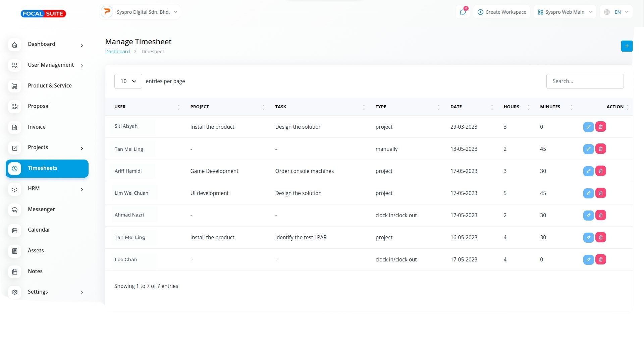Click into the Search input field
Image resolution: width=644 pixels, height=362 pixels.
(585, 81)
